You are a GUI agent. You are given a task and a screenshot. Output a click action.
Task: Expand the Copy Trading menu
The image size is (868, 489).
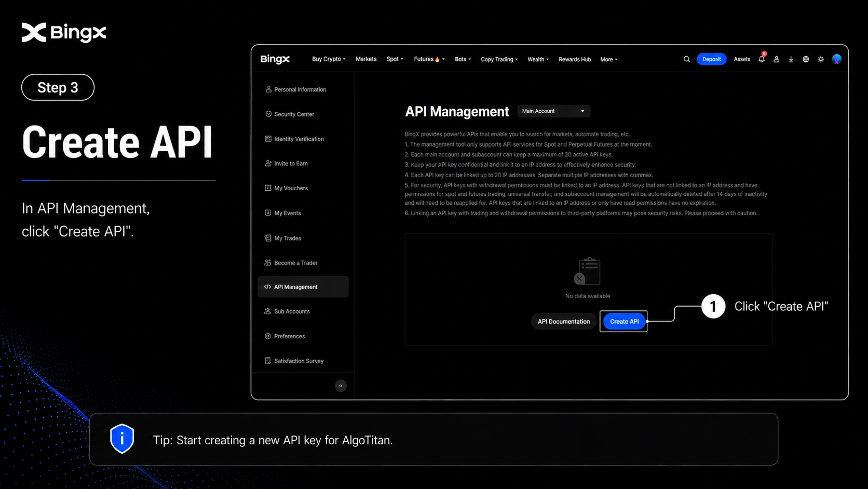(499, 59)
